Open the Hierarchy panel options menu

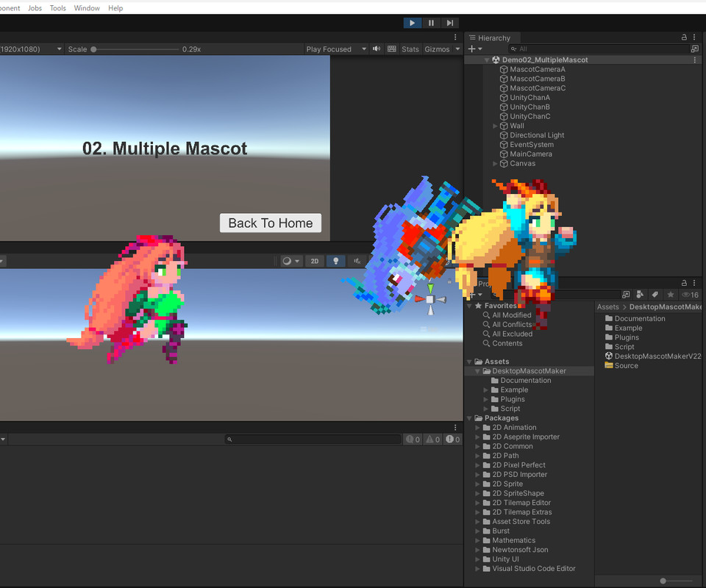pyautogui.click(x=694, y=37)
